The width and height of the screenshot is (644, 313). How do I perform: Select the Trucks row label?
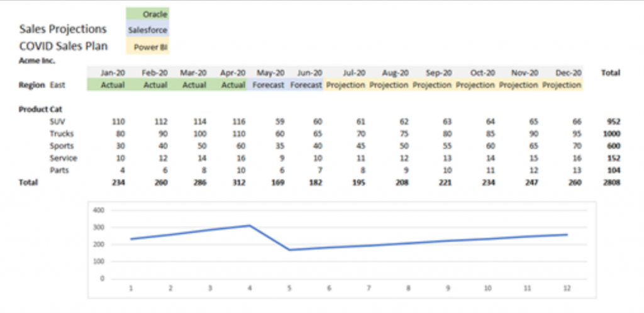[x=62, y=134]
